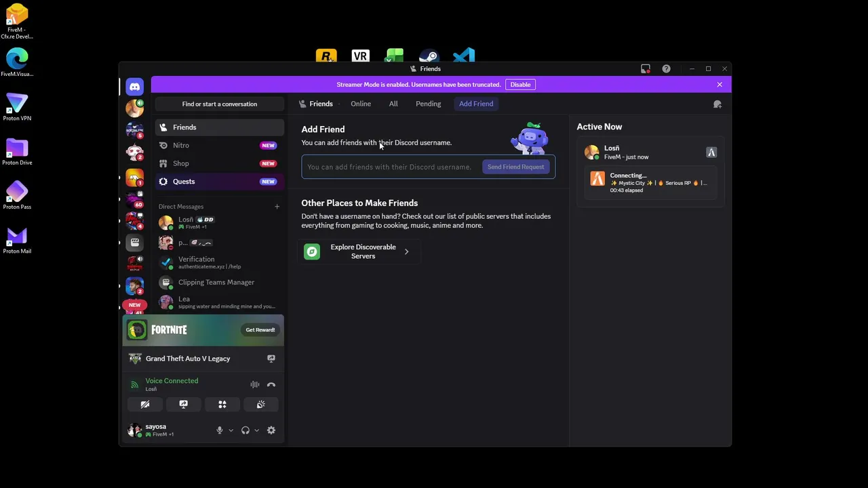The width and height of the screenshot is (868, 488).
Task: Toggle noise suppression waveform icon
Action: [255, 385]
